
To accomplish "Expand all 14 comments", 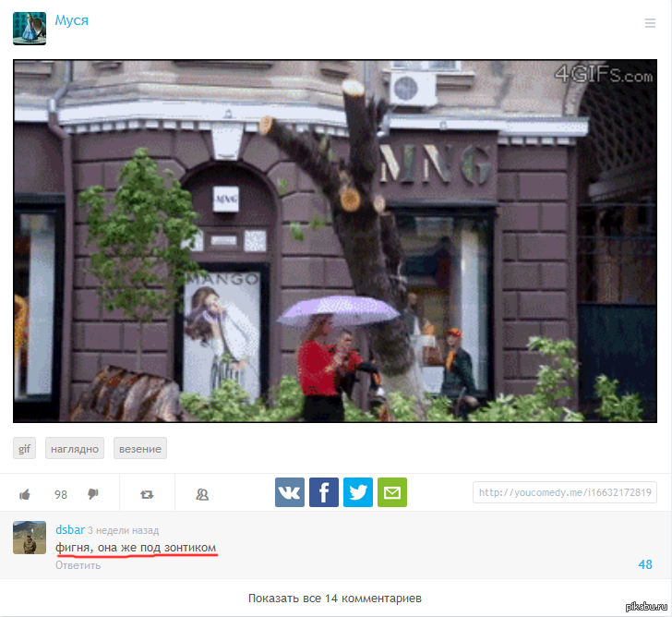I will 335,598.
